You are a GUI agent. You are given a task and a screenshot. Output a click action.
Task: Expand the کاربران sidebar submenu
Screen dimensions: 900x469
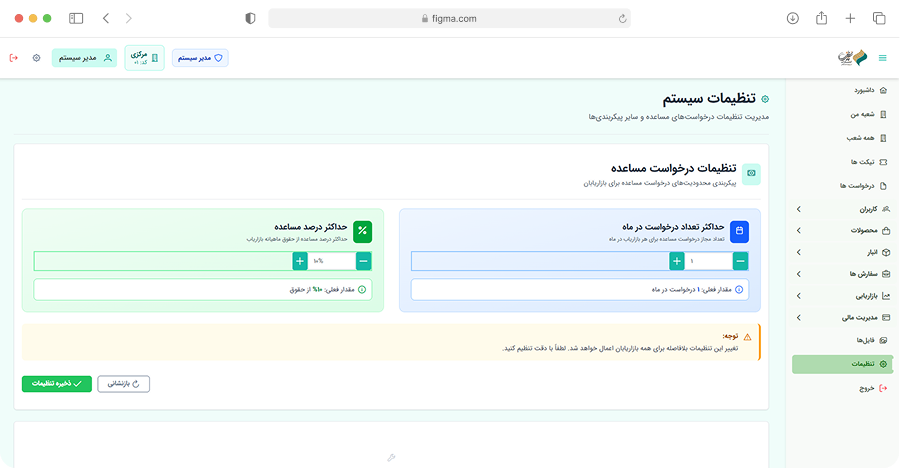[798, 210]
